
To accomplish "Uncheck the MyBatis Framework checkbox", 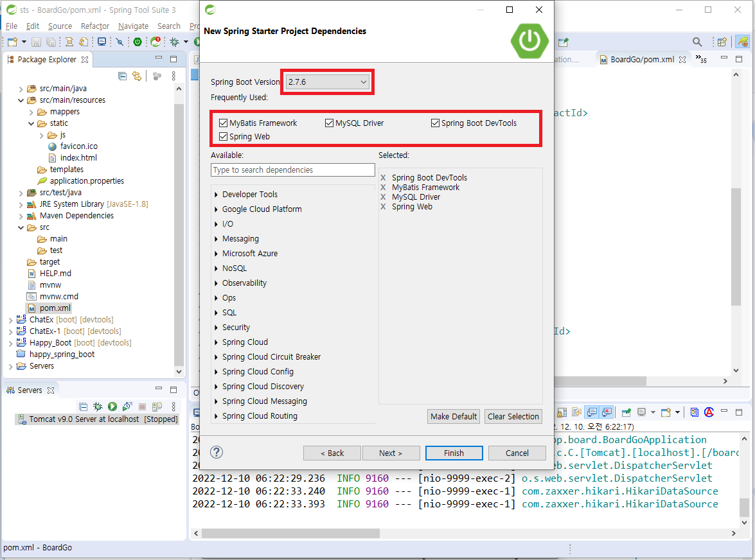I will [223, 123].
